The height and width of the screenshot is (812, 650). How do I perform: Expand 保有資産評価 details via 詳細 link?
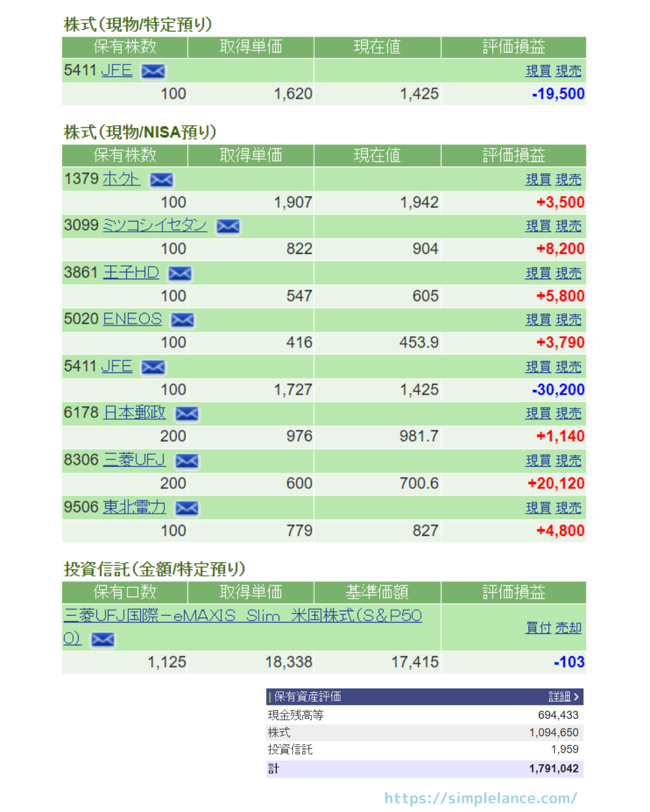563,697
